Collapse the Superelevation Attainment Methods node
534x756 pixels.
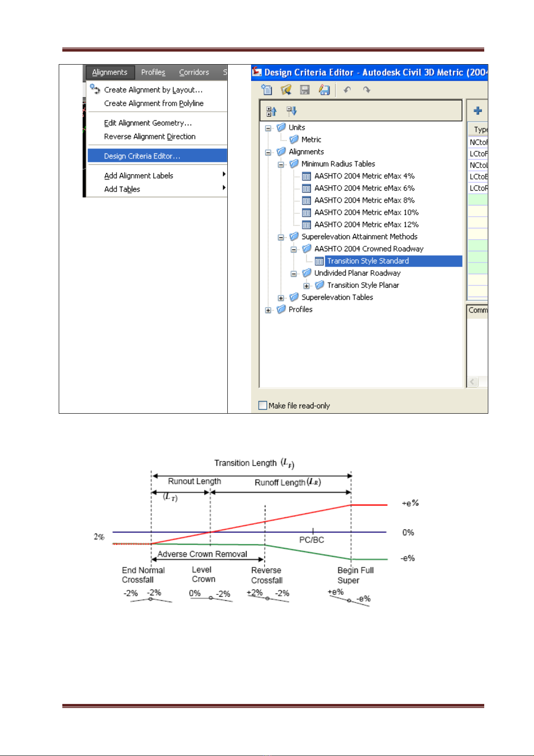281,237
